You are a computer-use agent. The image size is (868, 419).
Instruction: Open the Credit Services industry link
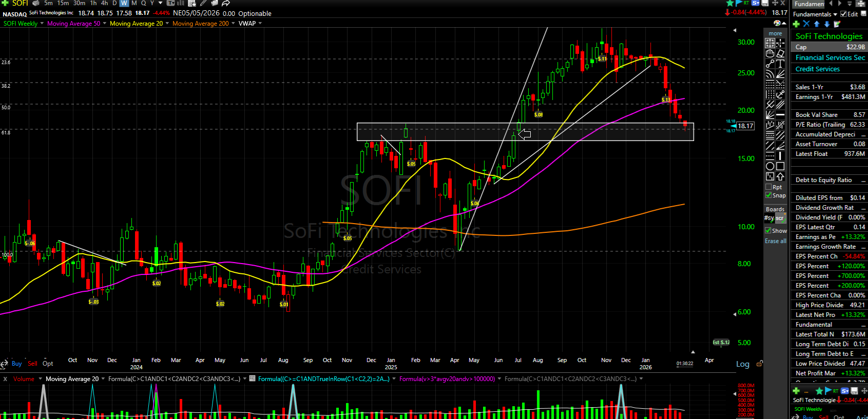pyautogui.click(x=818, y=69)
